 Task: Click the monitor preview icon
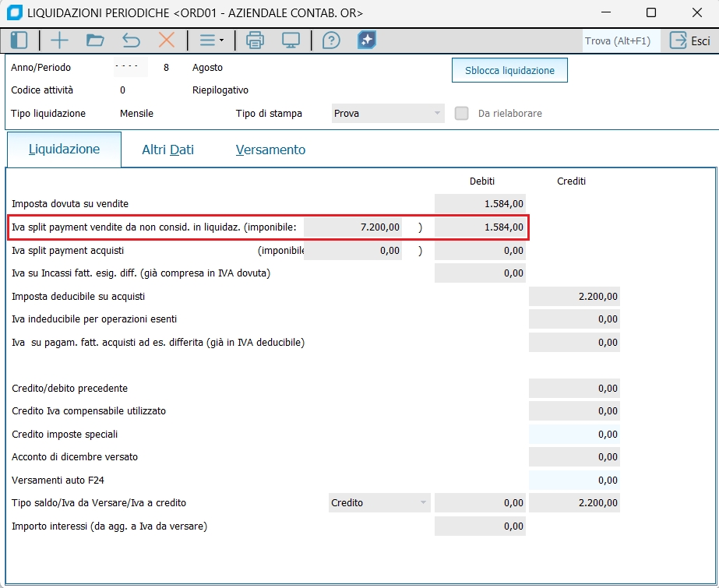pos(291,40)
